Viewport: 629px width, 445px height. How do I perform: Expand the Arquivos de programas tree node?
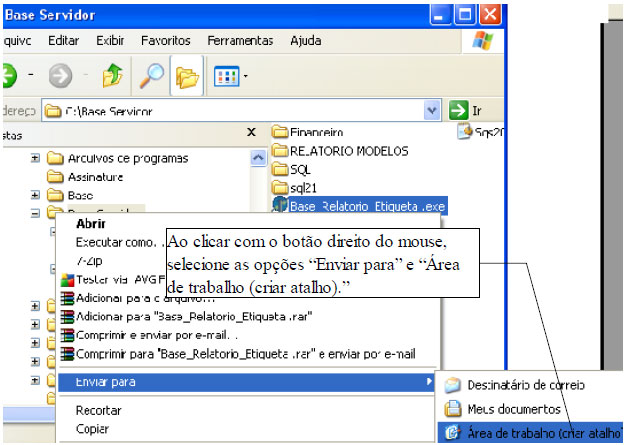tap(35, 158)
